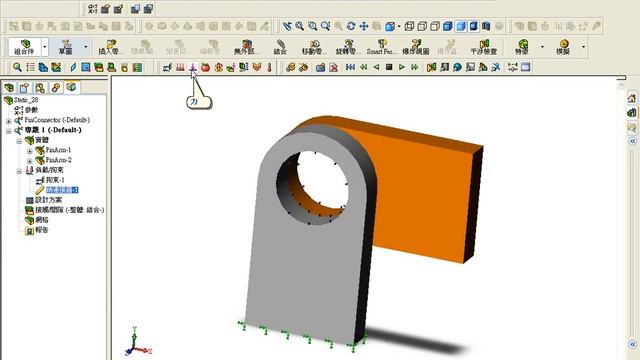Image resolution: width=640 pixels, height=360 pixels.
Task: Open the ConfigurationManager tab
Action: 40,87
